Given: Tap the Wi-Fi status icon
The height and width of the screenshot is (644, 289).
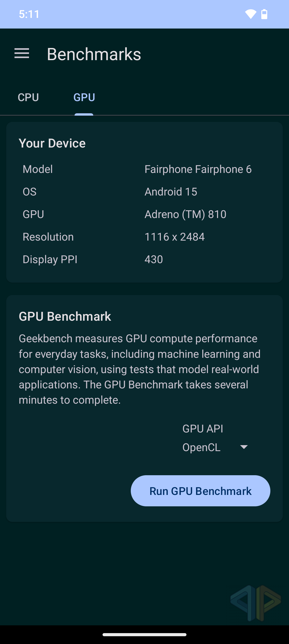Looking at the screenshot, I should point(250,14).
